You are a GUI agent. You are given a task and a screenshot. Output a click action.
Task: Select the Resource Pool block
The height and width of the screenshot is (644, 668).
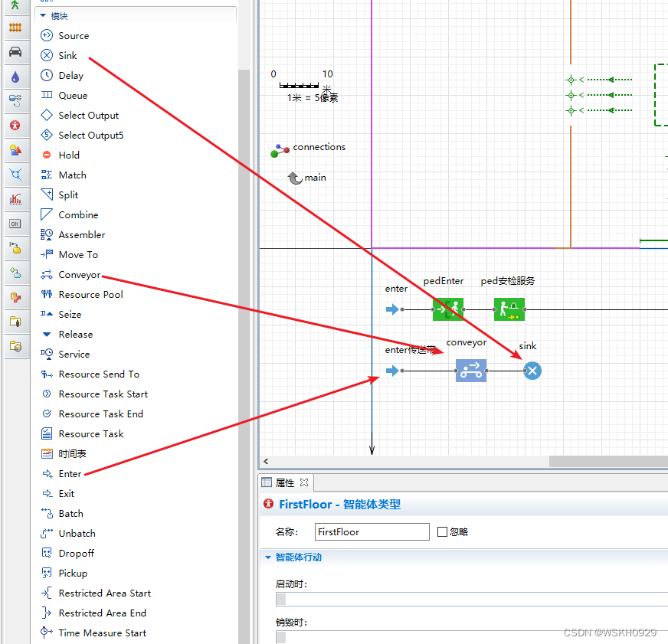pos(82,294)
